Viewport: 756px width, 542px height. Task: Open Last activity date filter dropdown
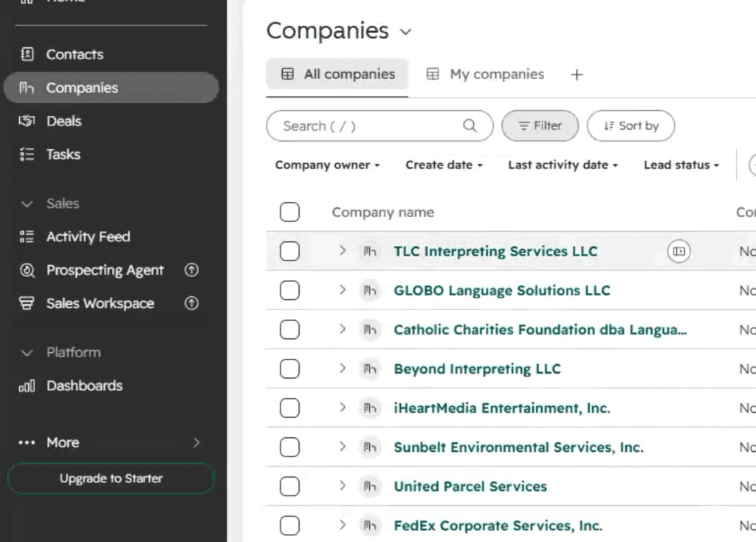click(x=563, y=165)
